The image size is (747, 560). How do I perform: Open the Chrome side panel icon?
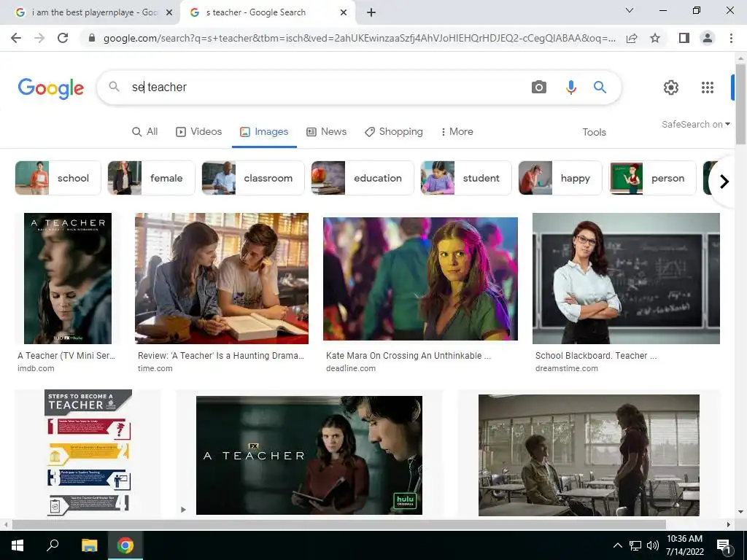pos(684,38)
